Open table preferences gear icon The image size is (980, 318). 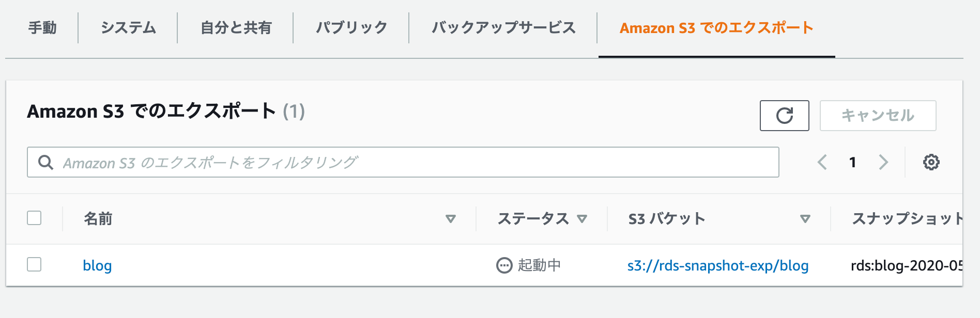click(931, 162)
